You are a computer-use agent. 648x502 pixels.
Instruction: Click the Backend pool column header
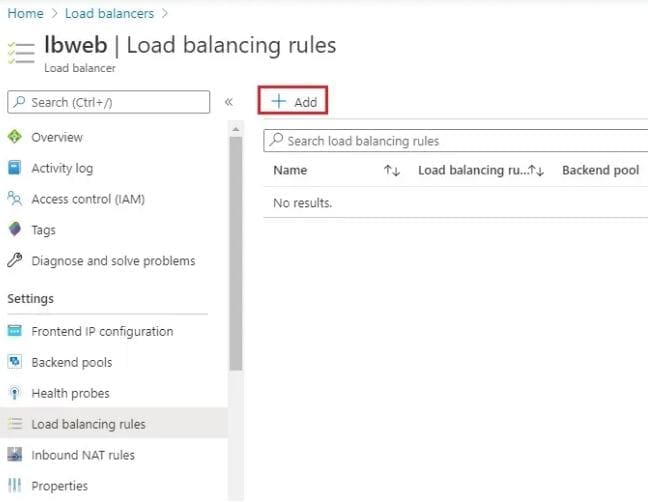tap(600, 170)
